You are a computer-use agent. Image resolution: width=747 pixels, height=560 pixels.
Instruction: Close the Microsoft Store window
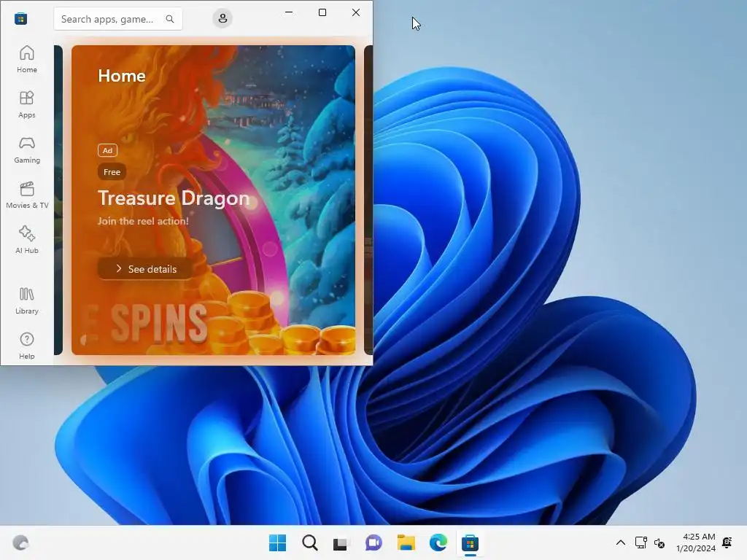click(356, 12)
